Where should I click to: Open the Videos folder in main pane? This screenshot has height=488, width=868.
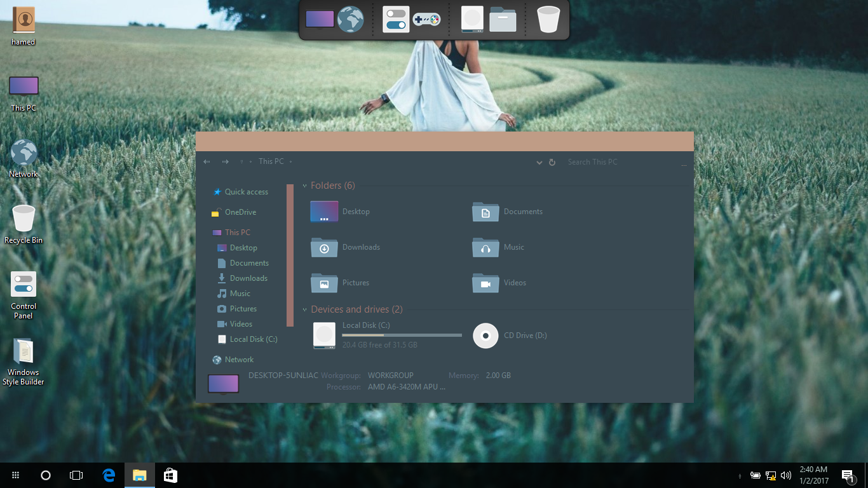click(485, 283)
